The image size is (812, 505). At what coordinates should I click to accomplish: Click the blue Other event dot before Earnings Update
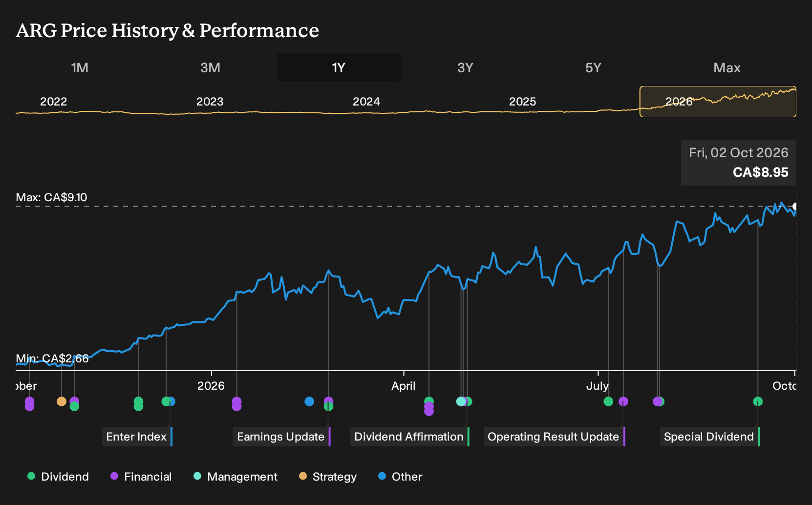(309, 401)
